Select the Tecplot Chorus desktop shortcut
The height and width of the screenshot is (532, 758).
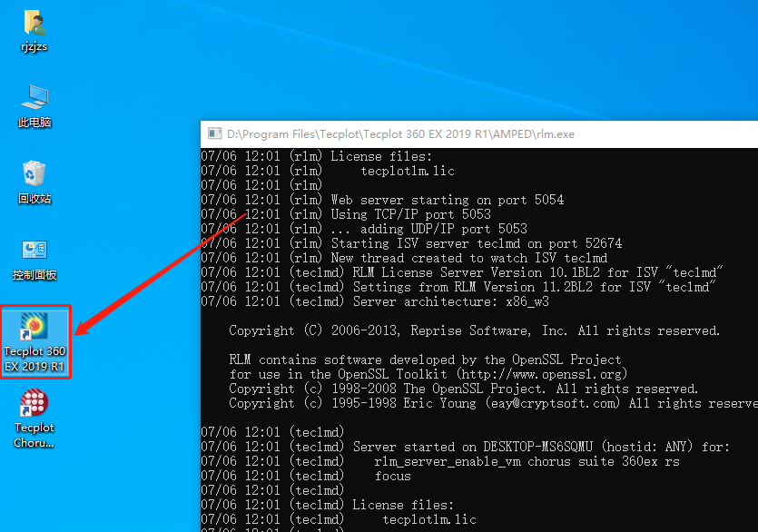(34, 419)
